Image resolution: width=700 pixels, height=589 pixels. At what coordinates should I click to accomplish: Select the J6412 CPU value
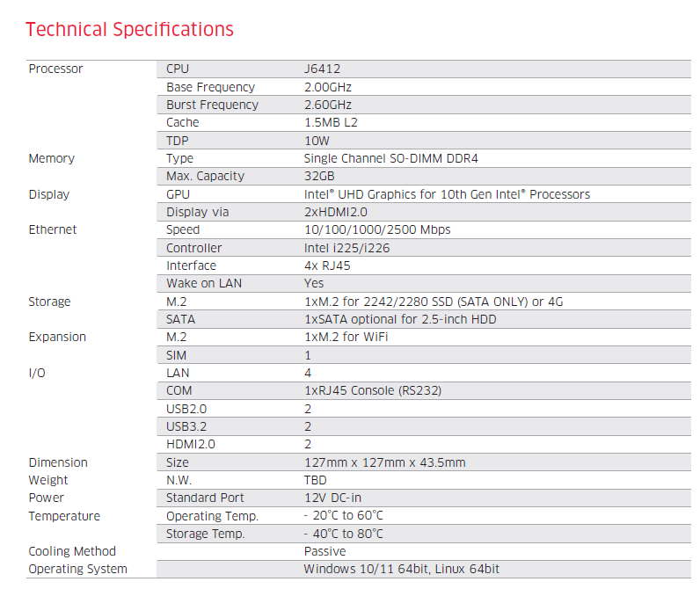click(320, 69)
